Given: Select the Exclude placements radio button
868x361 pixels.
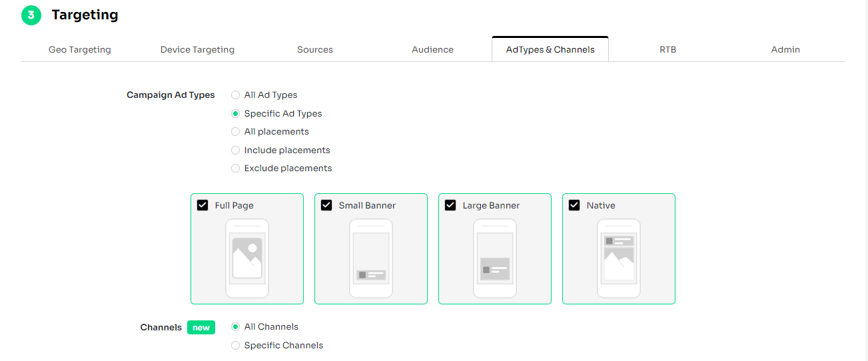Looking at the screenshot, I should (235, 169).
